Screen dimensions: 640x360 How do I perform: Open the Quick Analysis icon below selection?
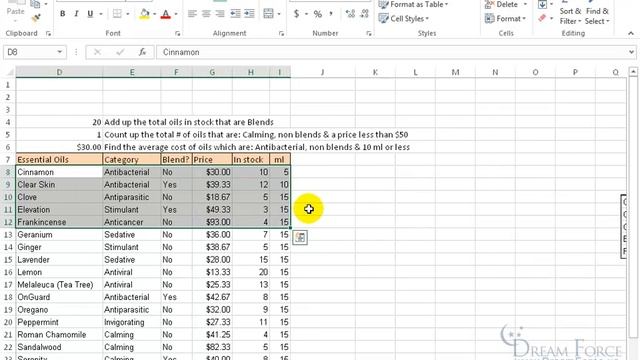pos(300,237)
